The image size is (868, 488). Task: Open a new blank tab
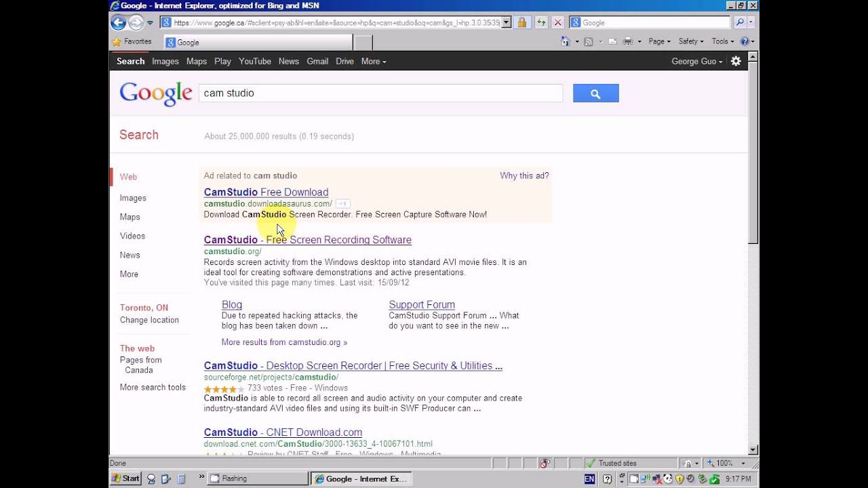pyautogui.click(x=363, y=42)
